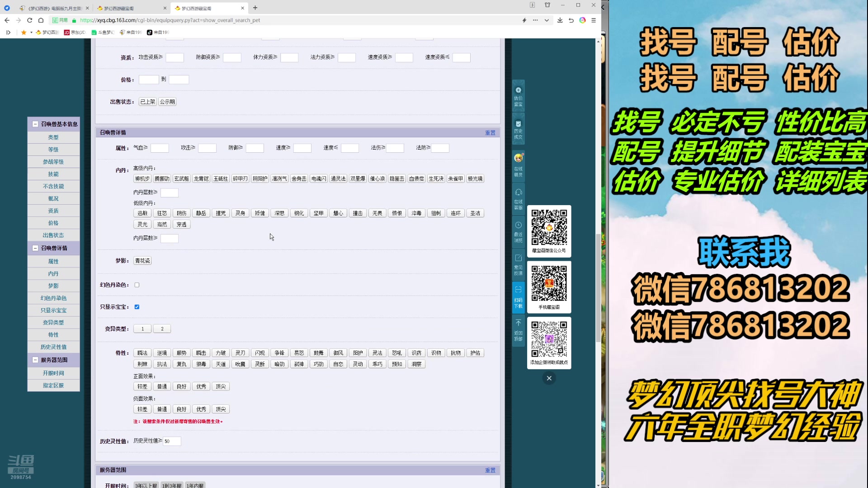
Task: Select 较差 under 负面效果
Action: pos(142,409)
